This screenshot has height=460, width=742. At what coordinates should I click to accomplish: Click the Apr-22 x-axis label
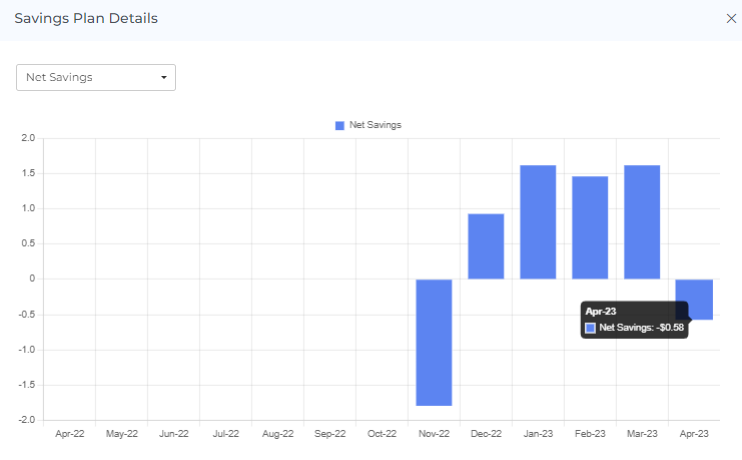[70, 434]
